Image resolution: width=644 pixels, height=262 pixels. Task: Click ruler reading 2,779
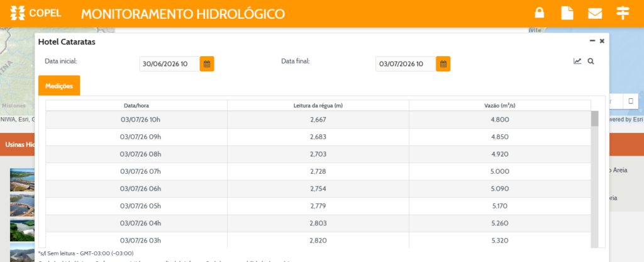(x=318, y=206)
